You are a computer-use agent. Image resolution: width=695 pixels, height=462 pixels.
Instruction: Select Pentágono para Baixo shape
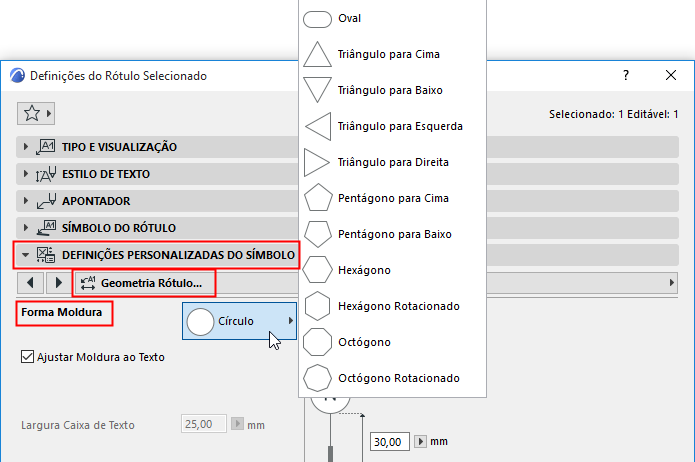392,234
